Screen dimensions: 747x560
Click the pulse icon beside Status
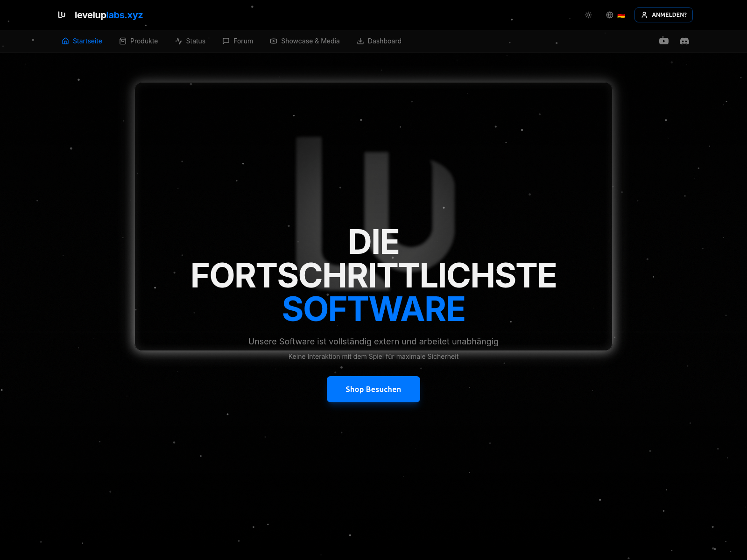tap(179, 41)
